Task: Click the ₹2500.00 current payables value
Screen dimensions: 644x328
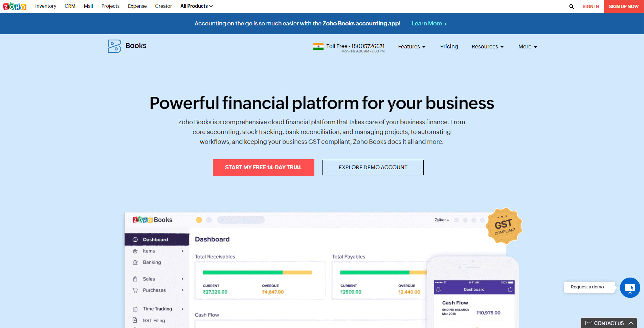Action: pos(351,292)
